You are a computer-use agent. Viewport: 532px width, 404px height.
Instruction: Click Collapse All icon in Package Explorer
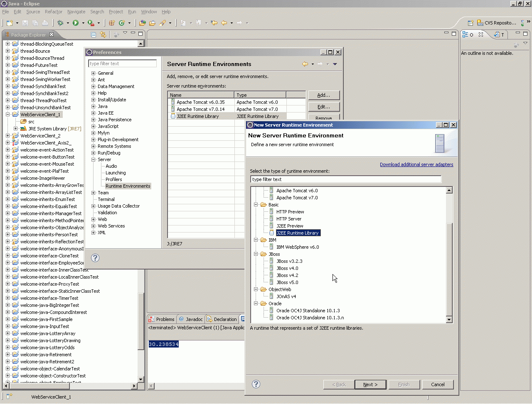94,34
